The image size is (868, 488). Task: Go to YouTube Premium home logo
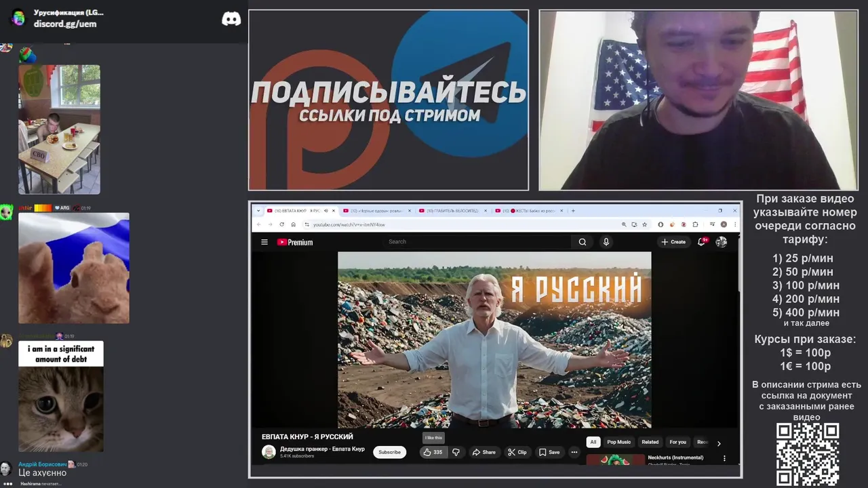point(295,242)
